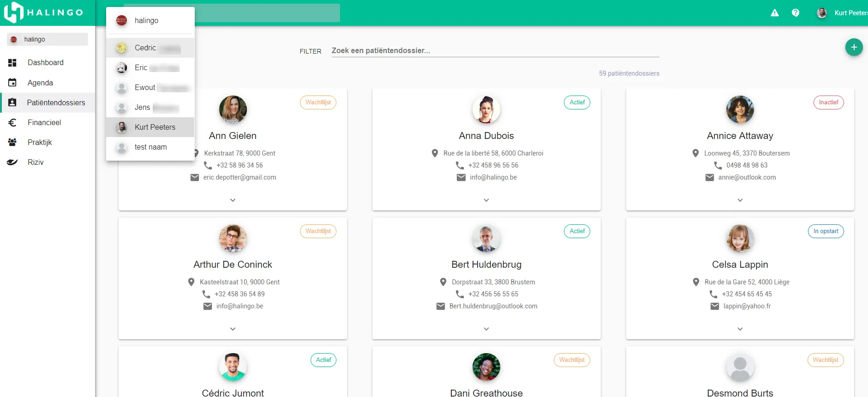Click the phone icon on Anna Dubois card
The image size is (868, 397).
[460, 165]
